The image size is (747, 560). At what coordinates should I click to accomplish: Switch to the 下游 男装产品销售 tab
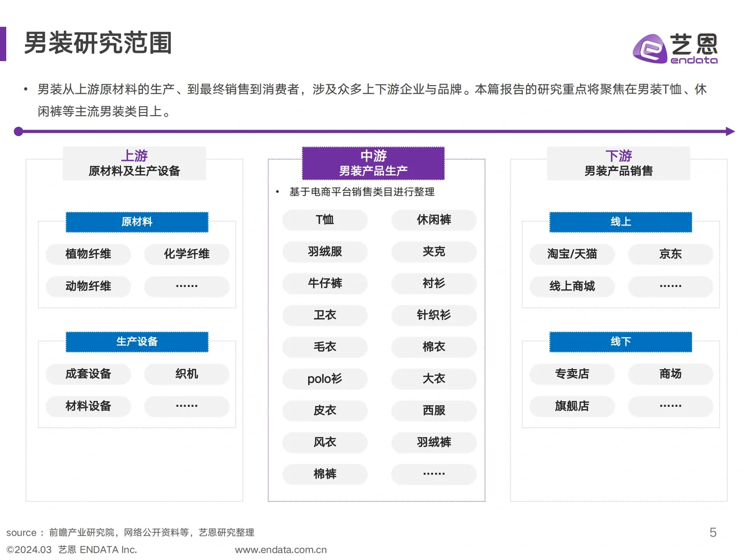click(x=618, y=163)
